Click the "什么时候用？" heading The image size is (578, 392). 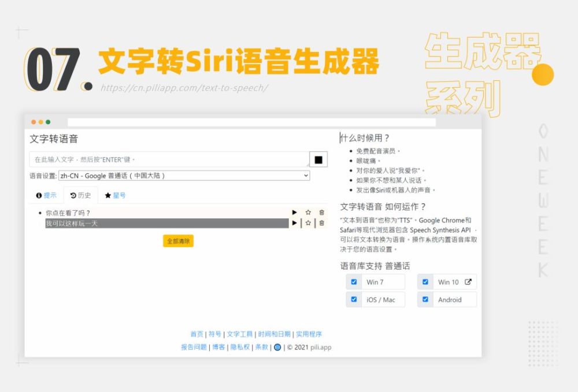pyautogui.click(x=365, y=138)
